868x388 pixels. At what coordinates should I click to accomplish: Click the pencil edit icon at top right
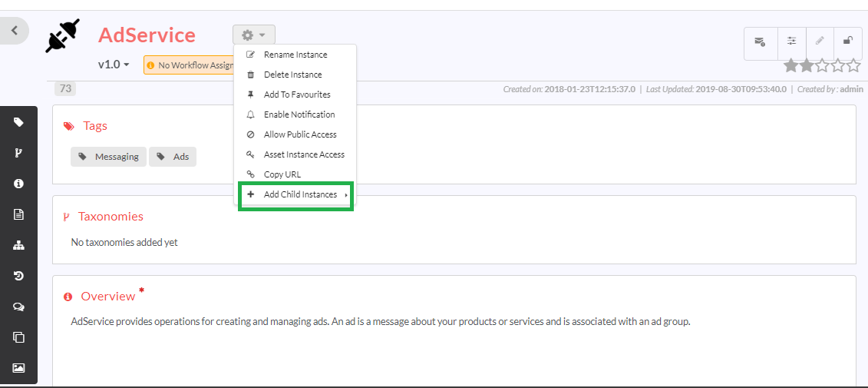pos(820,41)
